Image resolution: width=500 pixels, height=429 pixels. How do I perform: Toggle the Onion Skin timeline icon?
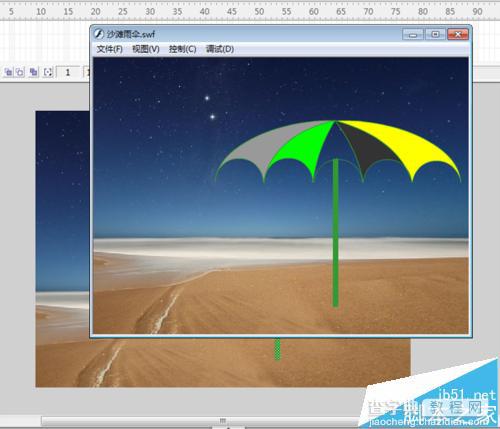pos(8,72)
